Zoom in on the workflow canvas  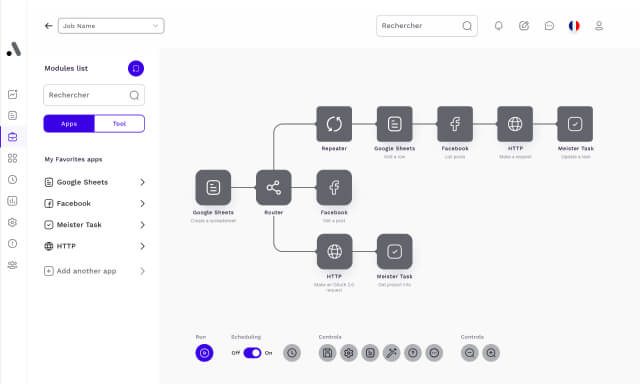(x=491, y=353)
